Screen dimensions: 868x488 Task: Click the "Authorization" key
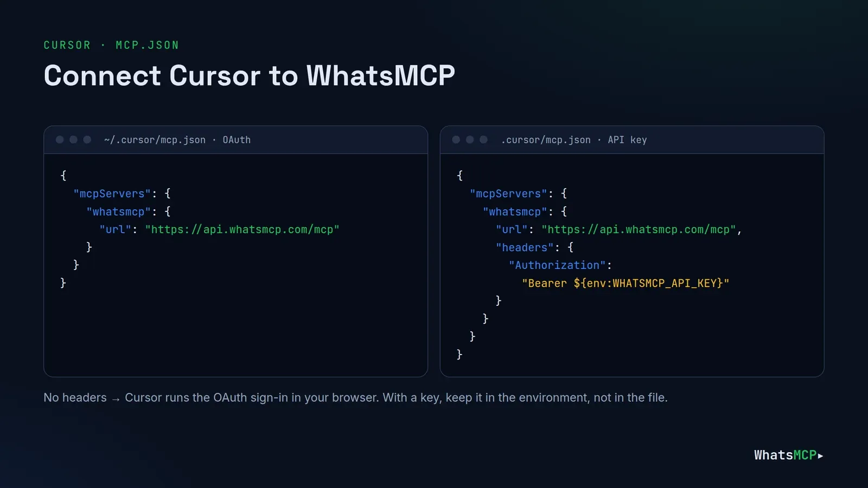557,265
